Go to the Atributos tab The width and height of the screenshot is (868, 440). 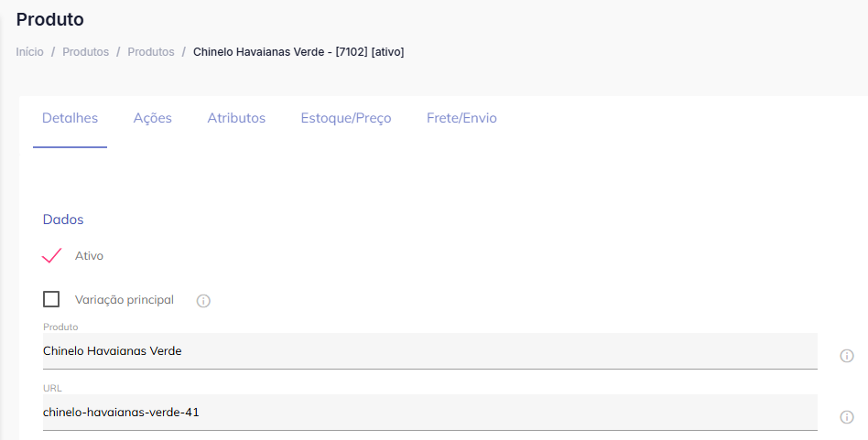[x=236, y=118]
